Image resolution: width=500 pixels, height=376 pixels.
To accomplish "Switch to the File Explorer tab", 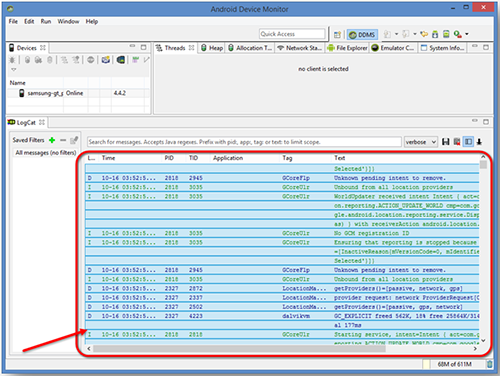I will 347,48.
